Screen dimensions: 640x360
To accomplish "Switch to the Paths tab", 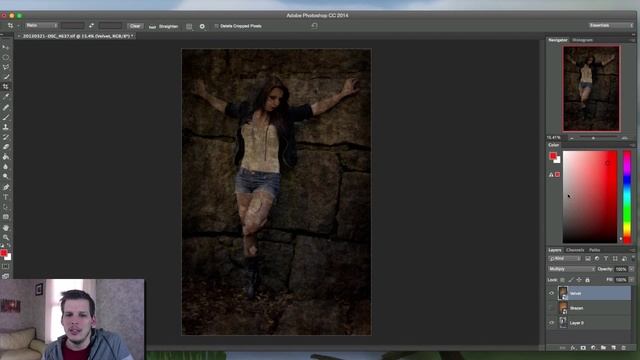I will point(594,250).
